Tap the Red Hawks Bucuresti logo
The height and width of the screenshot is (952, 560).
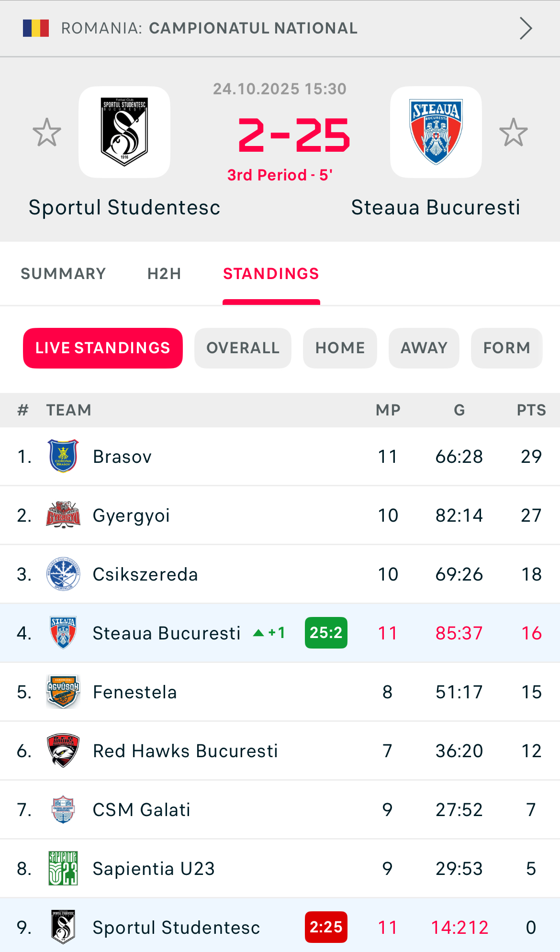pyautogui.click(x=63, y=750)
